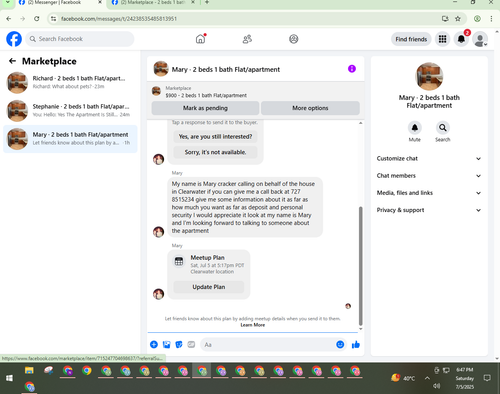Click the More options button

tap(310, 108)
